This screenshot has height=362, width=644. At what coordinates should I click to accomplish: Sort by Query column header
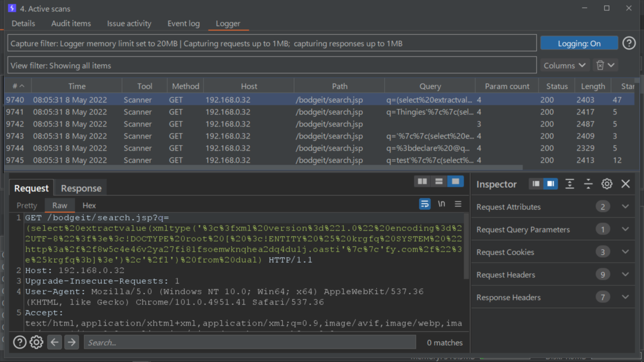coord(430,86)
